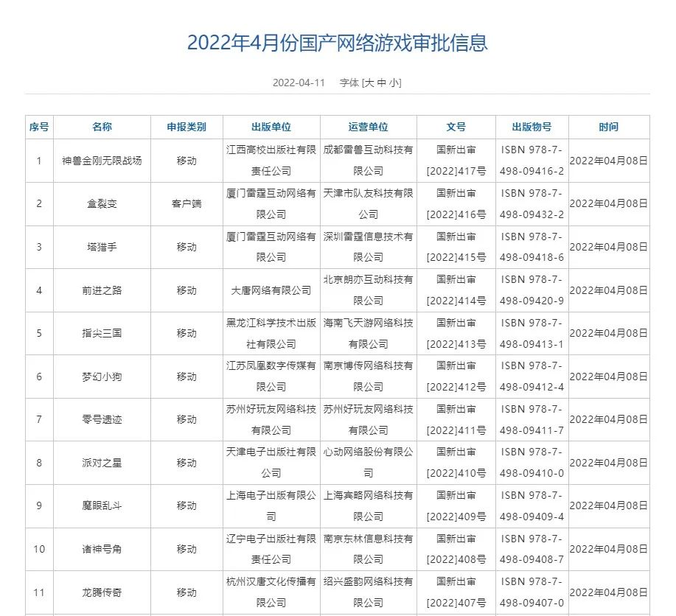
Task: Select game name 派对之星
Action: (x=102, y=463)
